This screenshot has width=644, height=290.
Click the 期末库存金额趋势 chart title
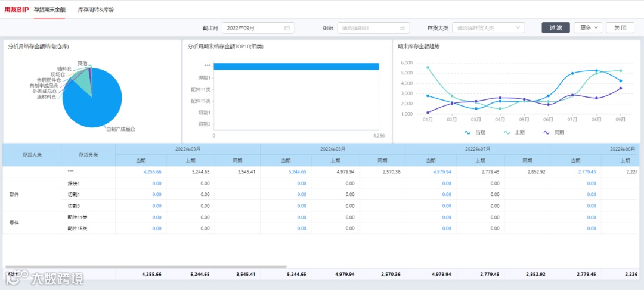(419, 47)
